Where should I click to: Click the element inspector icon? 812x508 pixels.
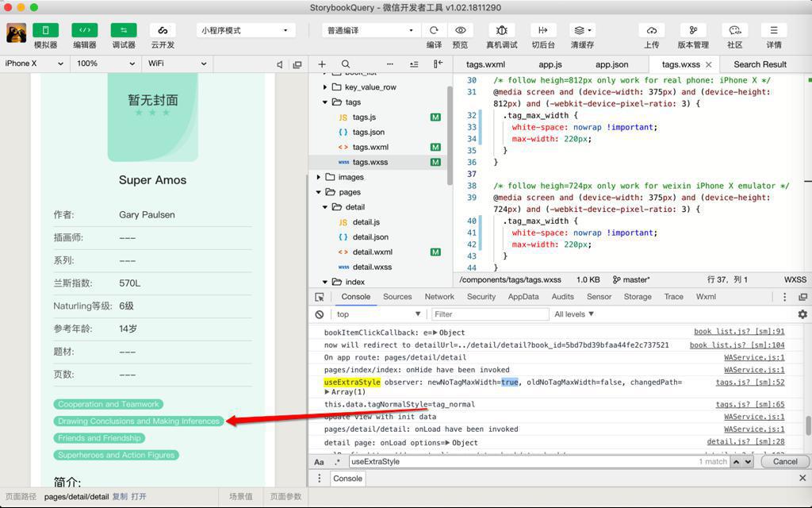click(x=320, y=297)
